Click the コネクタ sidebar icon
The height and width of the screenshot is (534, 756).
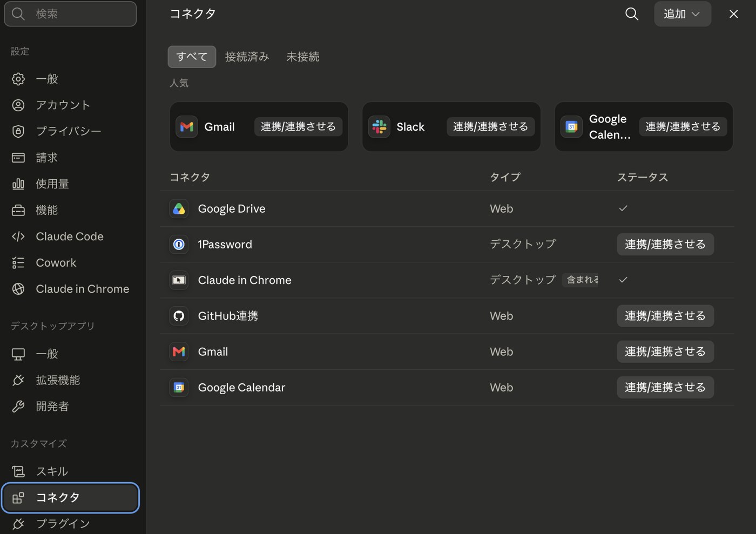pyautogui.click(x=18, y=498)
